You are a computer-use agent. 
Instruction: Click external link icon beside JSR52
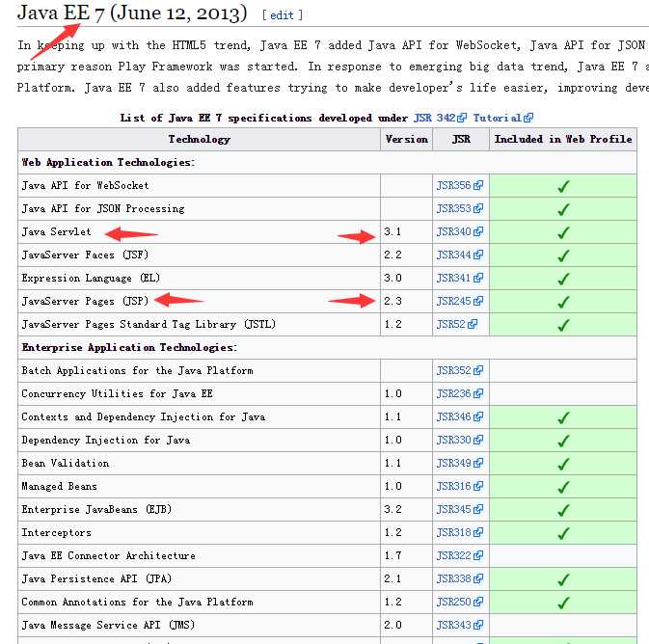[473, 325]
